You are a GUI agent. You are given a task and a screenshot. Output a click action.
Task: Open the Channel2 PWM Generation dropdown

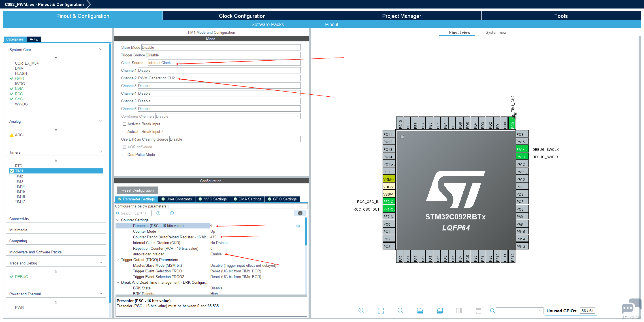[x=219, y=78]
